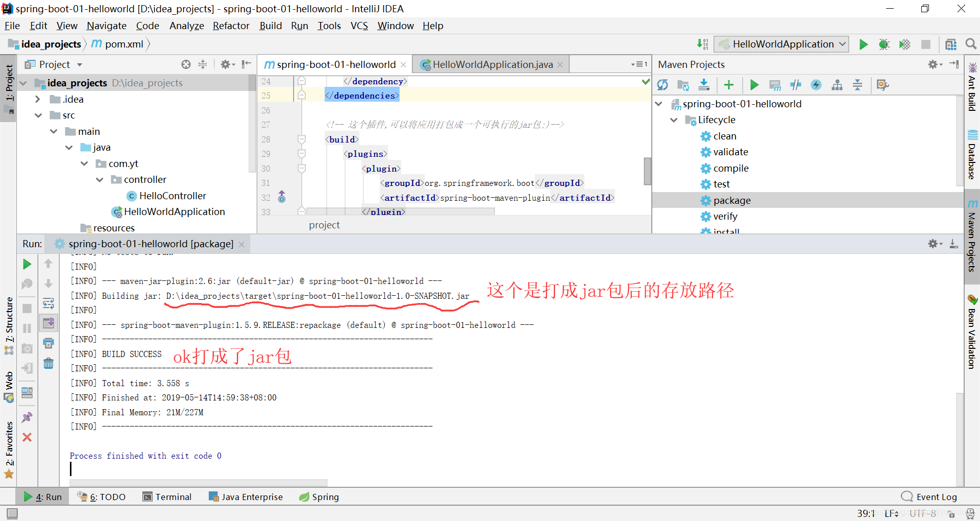
Task: Collapse the src folder
Action: coord(38,115)
